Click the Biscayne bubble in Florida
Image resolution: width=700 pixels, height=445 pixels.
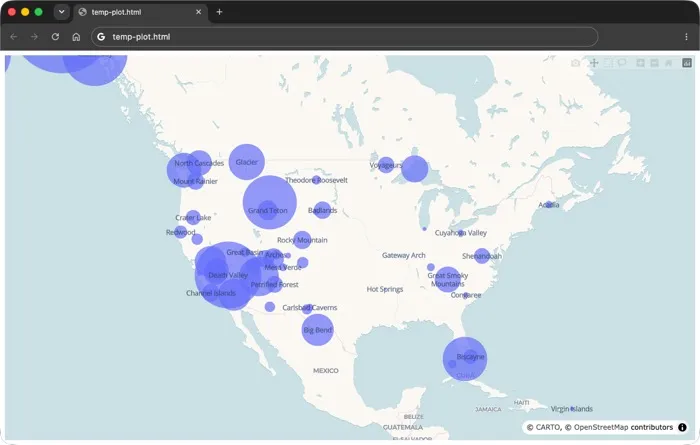click(x=465, y=359)
